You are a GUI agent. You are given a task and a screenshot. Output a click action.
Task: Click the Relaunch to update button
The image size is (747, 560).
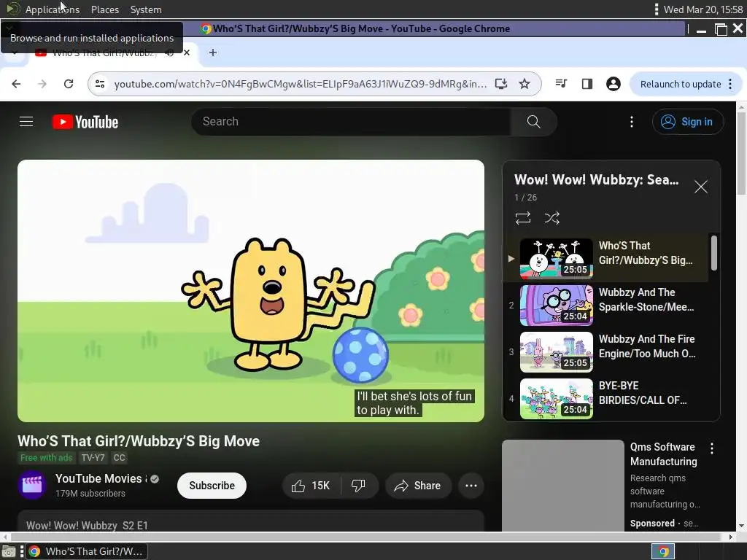(681, 84)
